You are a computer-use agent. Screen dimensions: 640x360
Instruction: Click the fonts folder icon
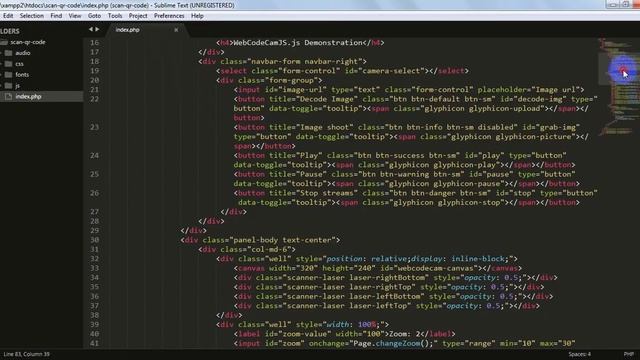9,75
